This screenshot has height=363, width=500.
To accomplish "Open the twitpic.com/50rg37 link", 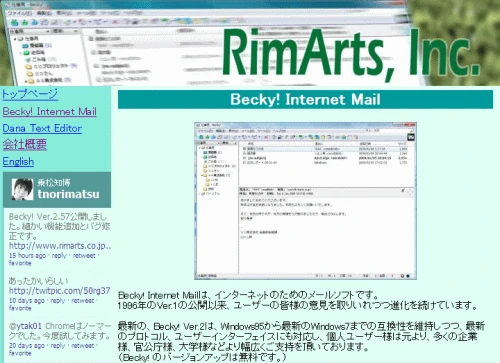I will tap(59, 291).
